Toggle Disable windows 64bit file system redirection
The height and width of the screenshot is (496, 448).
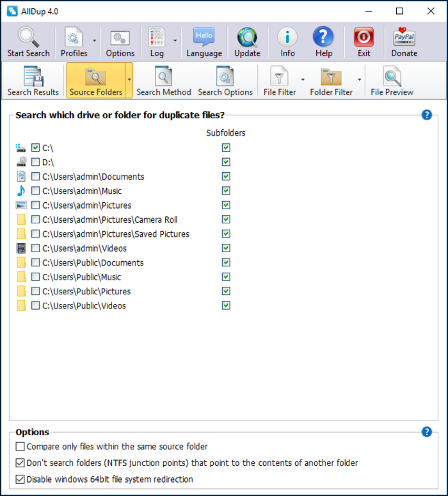[20, 479]
